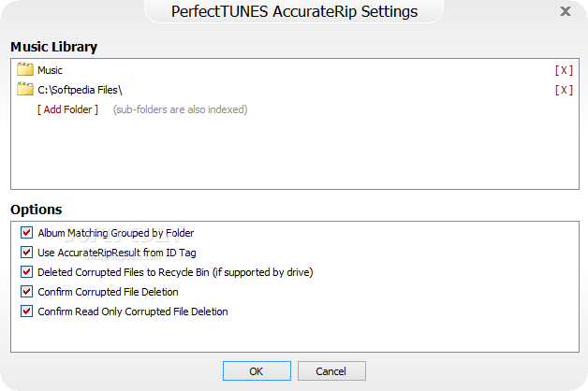This screenshot has height=391, width=588.
Task: Close the AccurateRip Settings dialog
Action: tap(566, 11)
